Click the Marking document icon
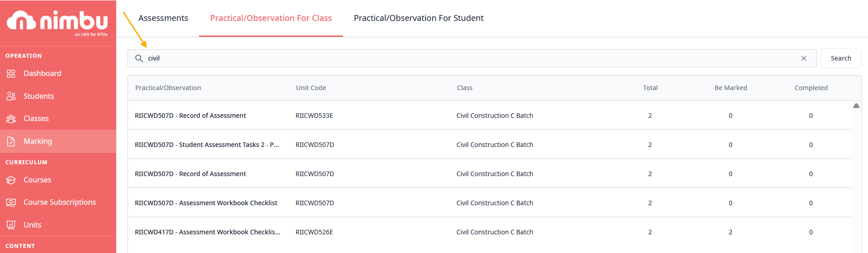Screen dimensions: 868x253 pos(11,142)
